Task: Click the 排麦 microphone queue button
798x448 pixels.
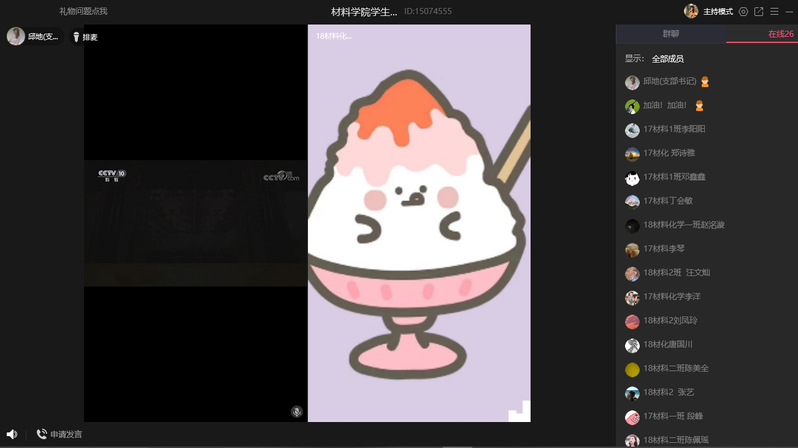Action: pos(84,37)
